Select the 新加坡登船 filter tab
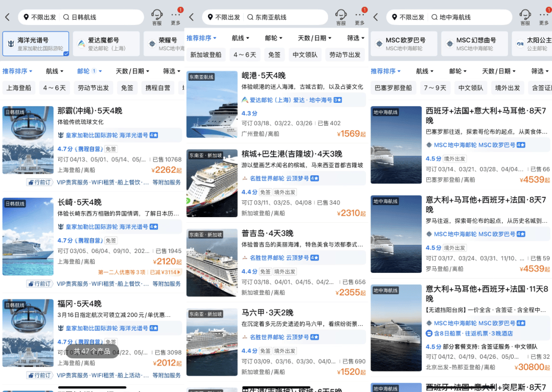This screenshot has height=392, width=552. click(x=206, y=55)
